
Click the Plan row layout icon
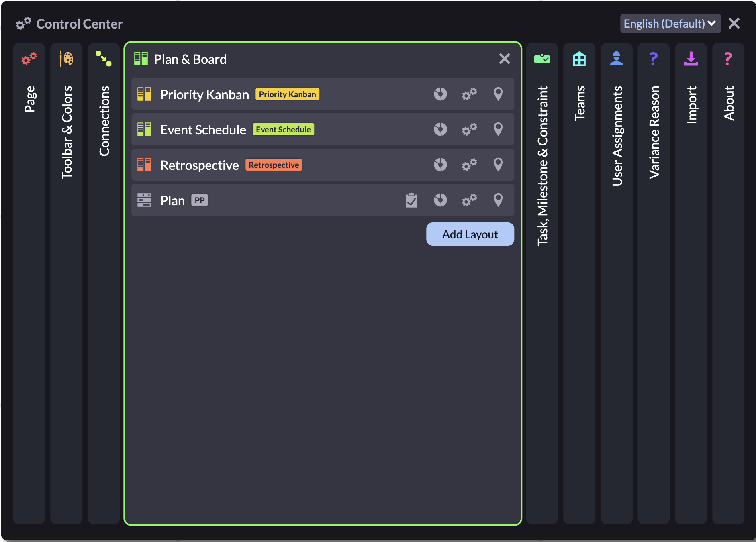coord(144,200)
